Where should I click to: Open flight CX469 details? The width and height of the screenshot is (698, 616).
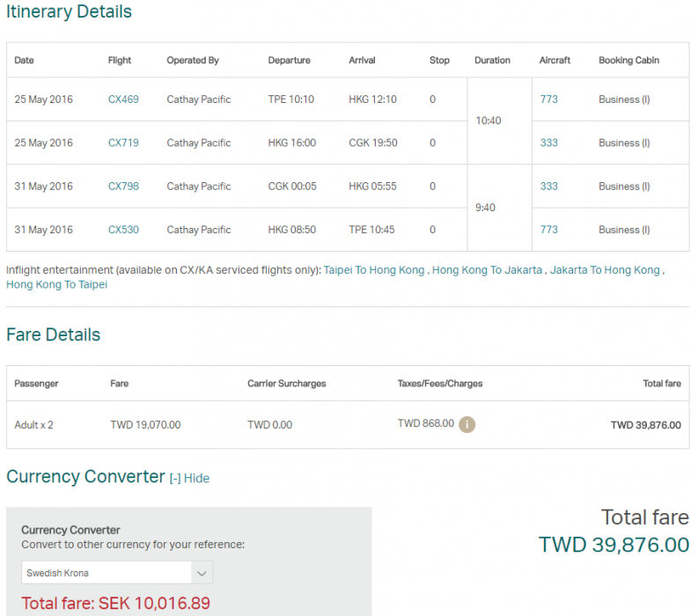coord(123,99)
